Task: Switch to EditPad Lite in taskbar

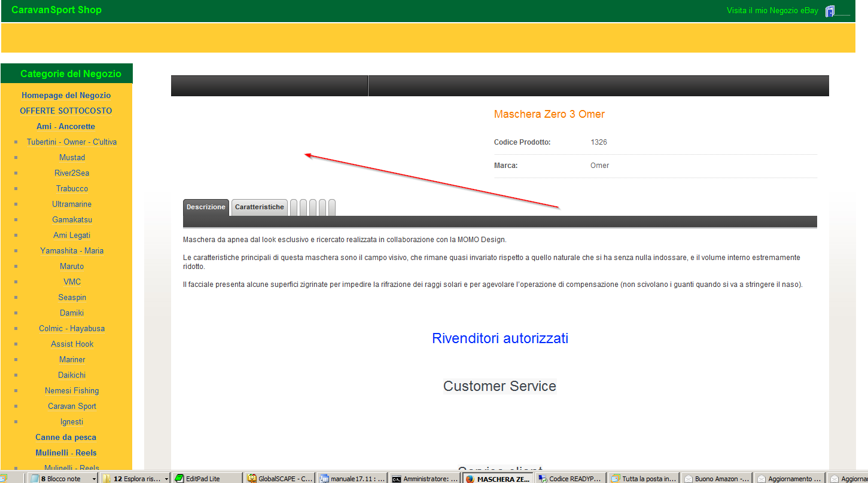Action: (207, 478)
